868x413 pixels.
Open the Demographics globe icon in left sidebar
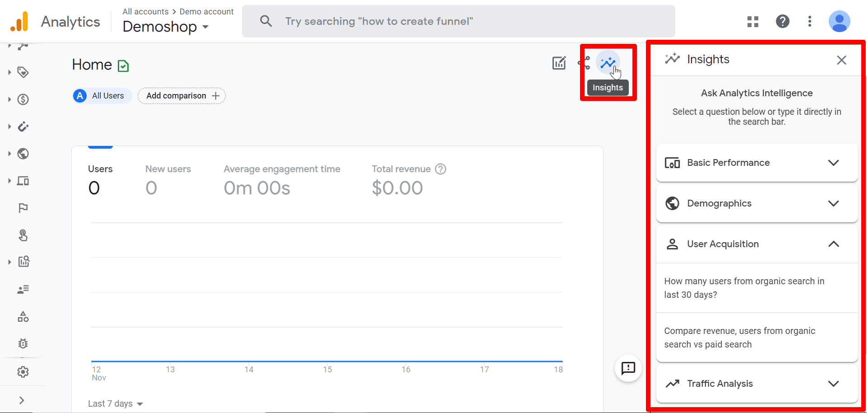point(23,154)
